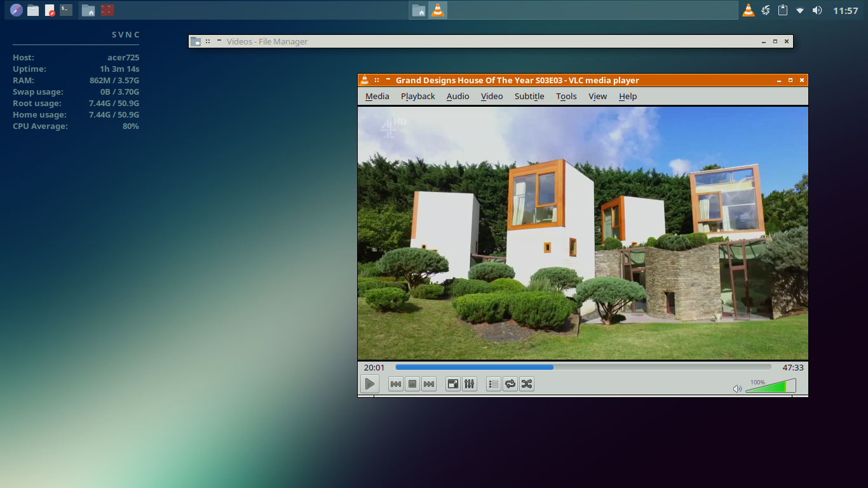Click the elapsed time 20:01 label
Image resolution: width=868 pixels, height=488 pixels.
coord(374,368)
